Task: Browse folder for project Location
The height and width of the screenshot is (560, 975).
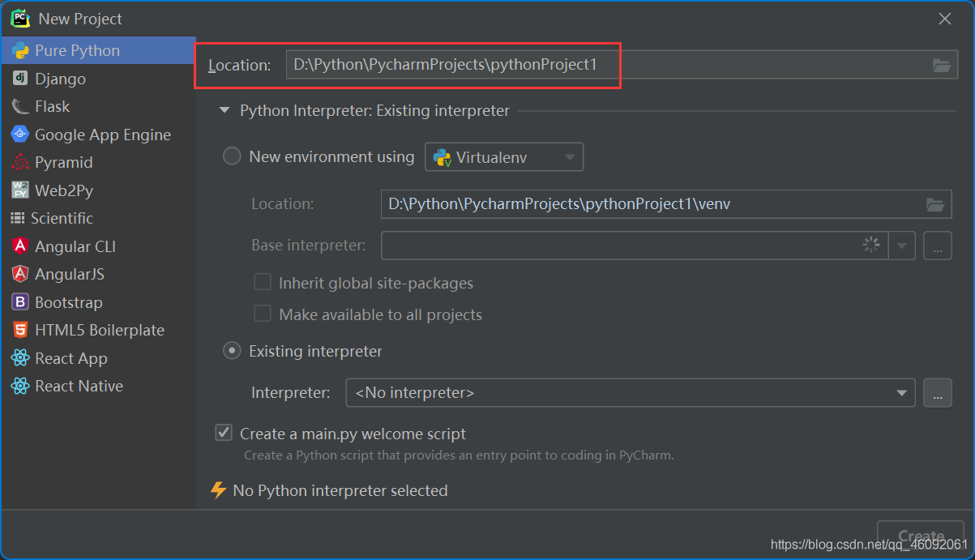Action: click(x=941, y=65)
